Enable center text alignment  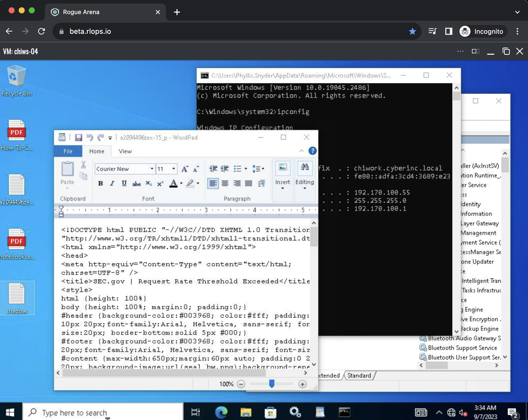click(x=225, y=184)
